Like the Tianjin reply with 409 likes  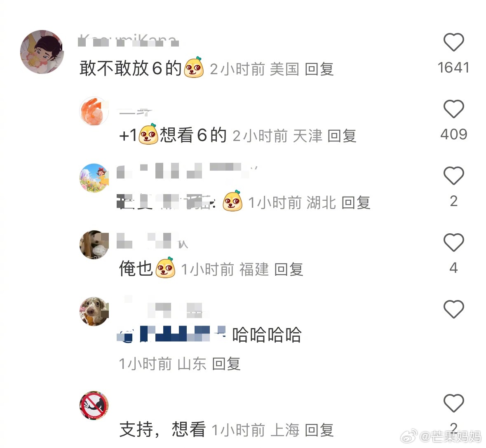453,109
